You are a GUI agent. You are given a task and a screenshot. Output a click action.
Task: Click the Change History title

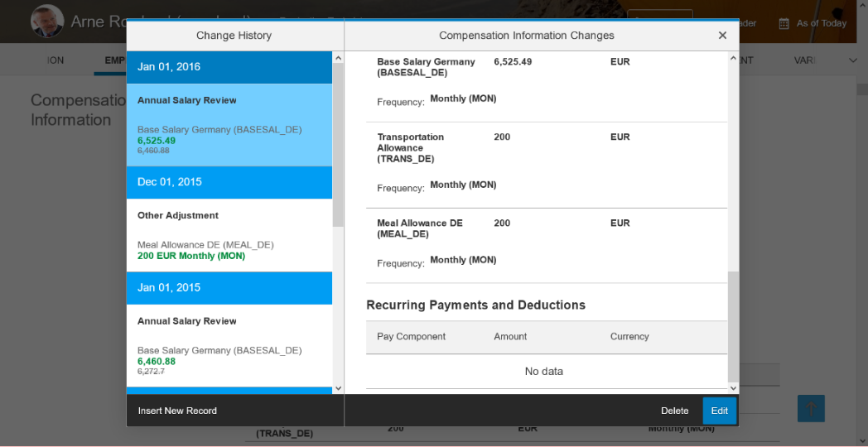pyautogui.click(x=234, y=36)
